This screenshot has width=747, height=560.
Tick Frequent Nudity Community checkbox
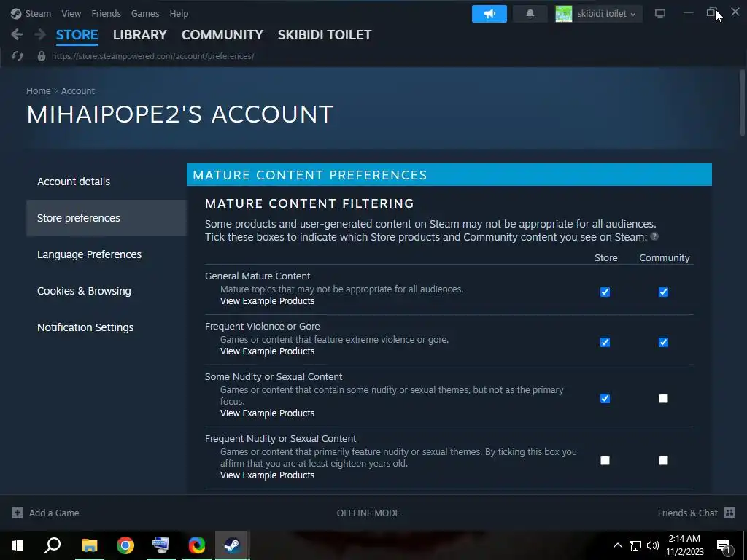(x=663, y=461)
